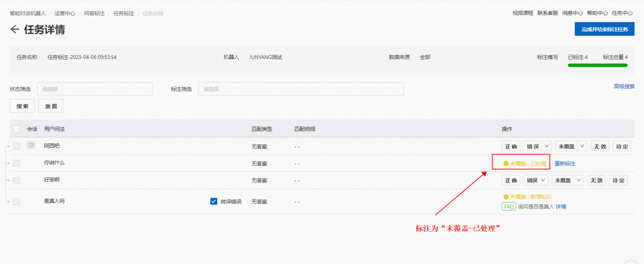Select the checkbox for row 好笨啊
This screenshot has width=644, height=264.
[x=17, y=180]
